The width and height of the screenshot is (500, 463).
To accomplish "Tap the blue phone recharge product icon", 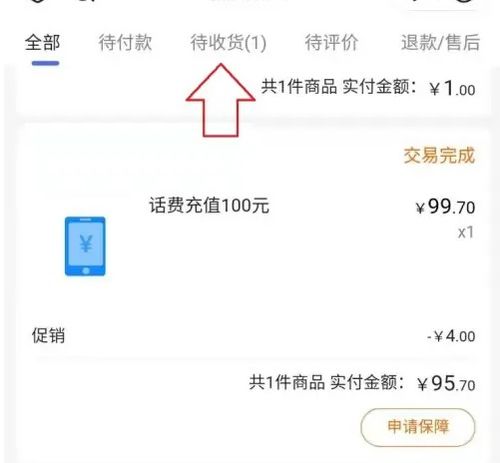I will tap(85, 246).
